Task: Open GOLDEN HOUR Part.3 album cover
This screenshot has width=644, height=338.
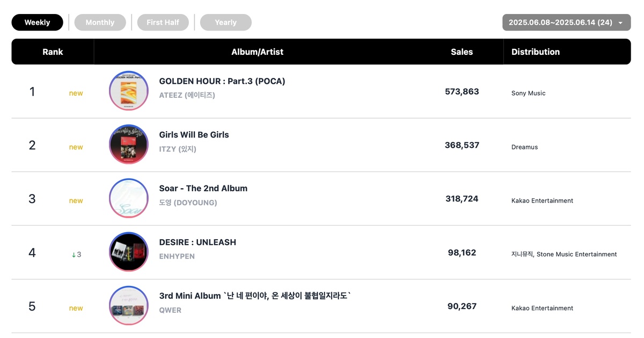Action: (x=129, y=91)
